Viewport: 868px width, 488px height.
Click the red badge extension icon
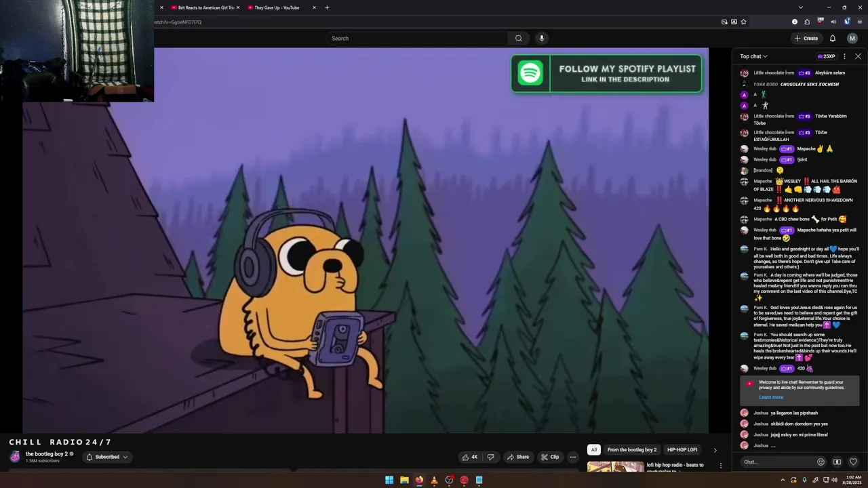820,22
